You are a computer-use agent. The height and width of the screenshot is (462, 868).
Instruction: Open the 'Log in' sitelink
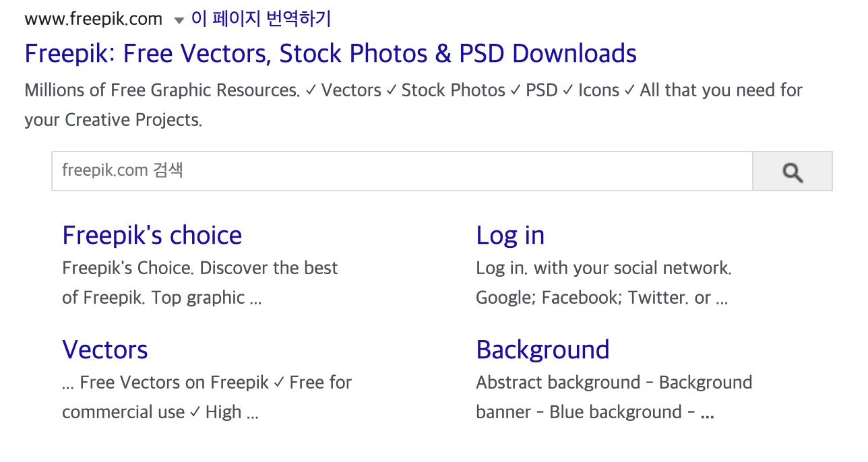[x=509, y=235]
